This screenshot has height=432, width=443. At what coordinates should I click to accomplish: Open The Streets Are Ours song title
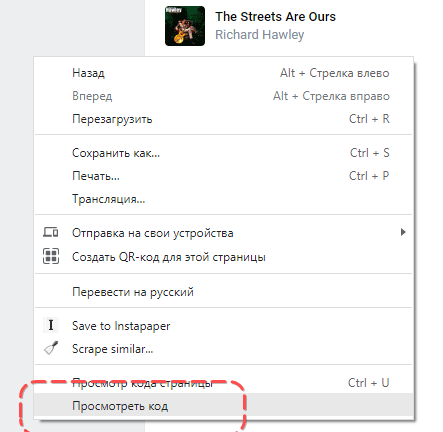click(275, 17)
